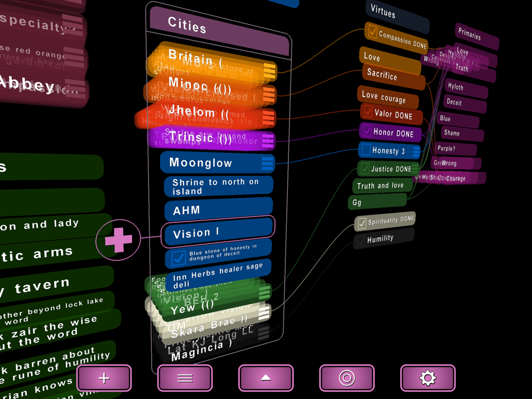Toggle the Compassion DONE checkbox

click(372, 32)
